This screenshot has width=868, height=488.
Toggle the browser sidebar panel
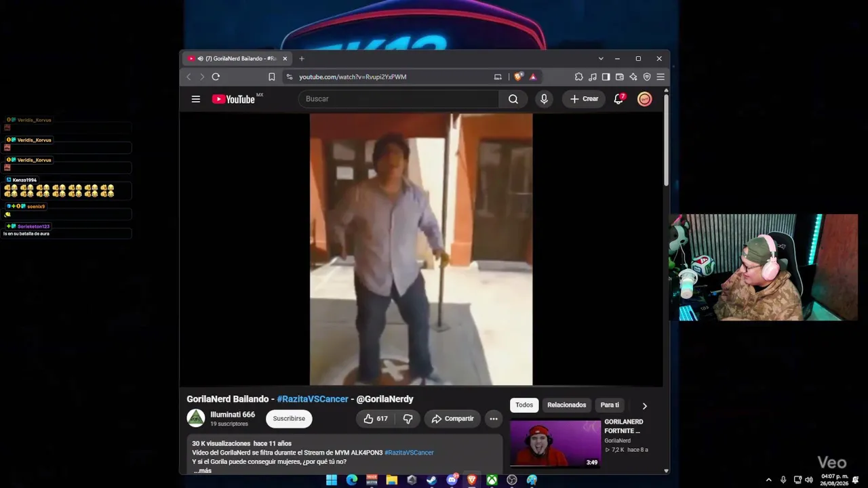click(x=606, y=77)
